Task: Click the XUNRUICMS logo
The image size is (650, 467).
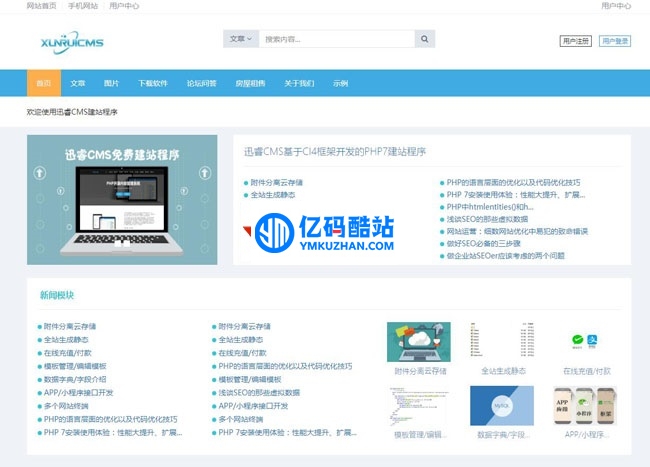Action: pos(72,42)
